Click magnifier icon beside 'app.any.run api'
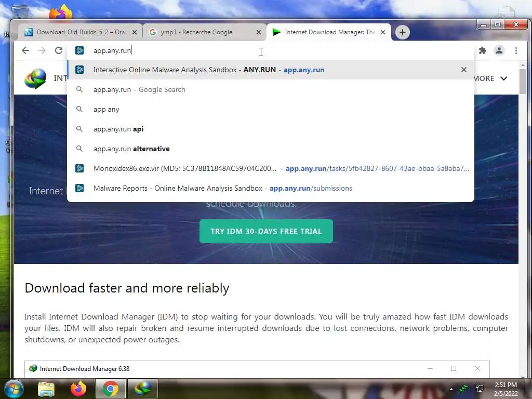The image size is (532, 399). click(x=79, y=129)
